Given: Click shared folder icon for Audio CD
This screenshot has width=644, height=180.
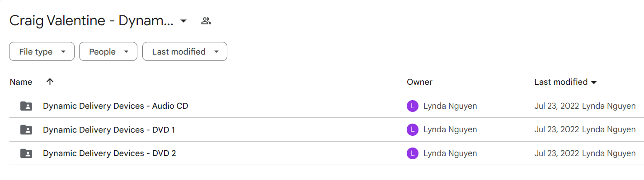Looking at the screenshot, I should [x=27, y=106].
